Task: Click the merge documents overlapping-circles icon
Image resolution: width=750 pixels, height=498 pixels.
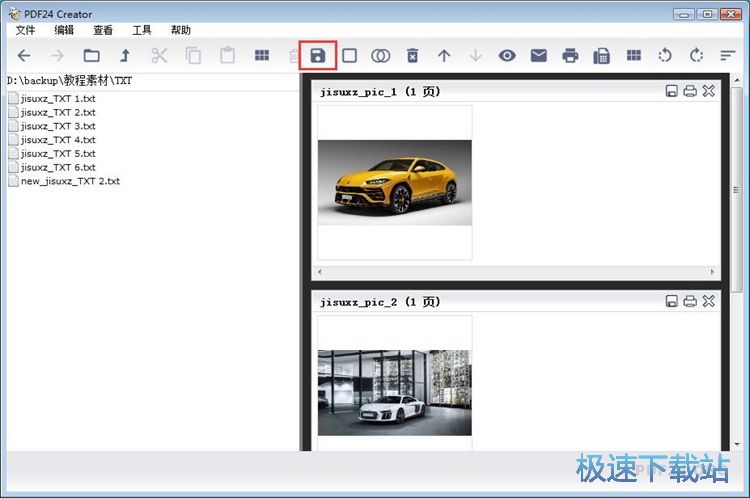Action: (x=380, y=56)
